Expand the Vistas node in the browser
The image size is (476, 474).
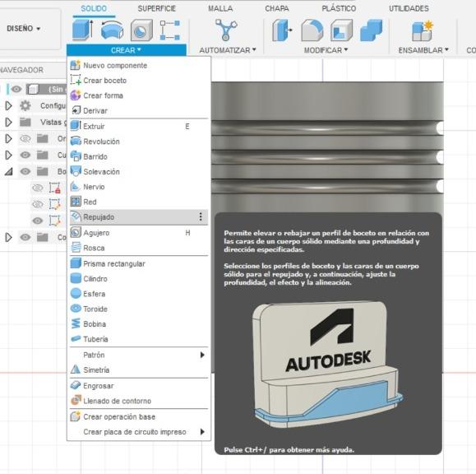tap(9, 122)
